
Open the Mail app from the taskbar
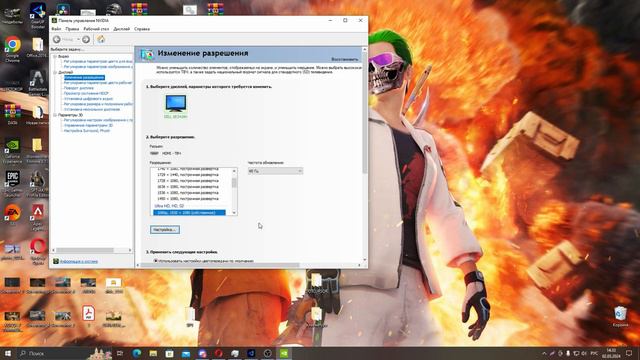click(x=186, y=353)
